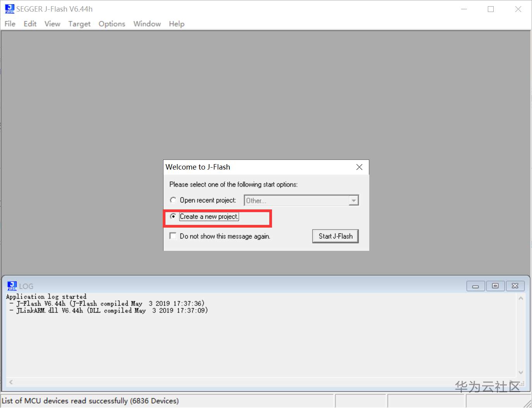The width and height of the screenshot is (532, 408).
Task: Tick Do not show this message again
Action: (x=173, y=236)
